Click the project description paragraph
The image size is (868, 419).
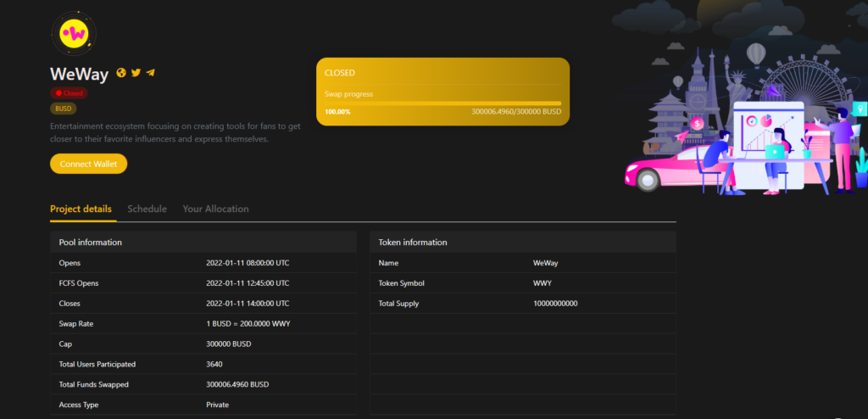pos(175,132)
